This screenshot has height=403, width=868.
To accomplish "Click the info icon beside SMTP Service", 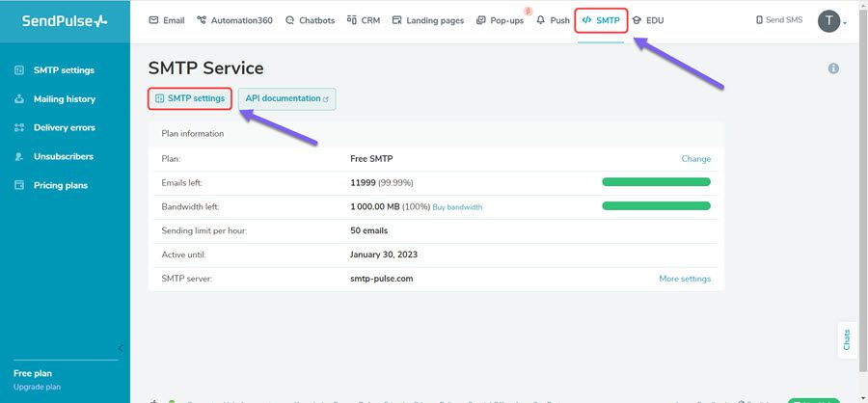I will pos(833,68).
